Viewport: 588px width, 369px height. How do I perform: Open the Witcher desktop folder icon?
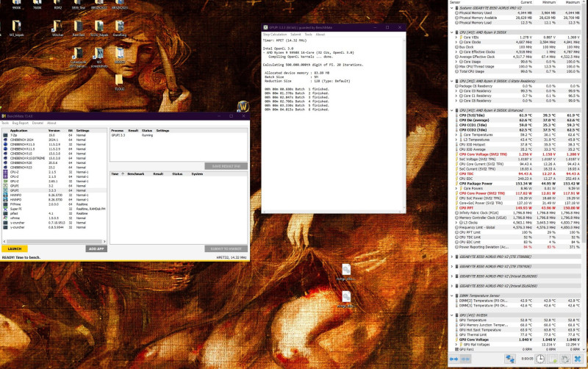tap(58, 29)
